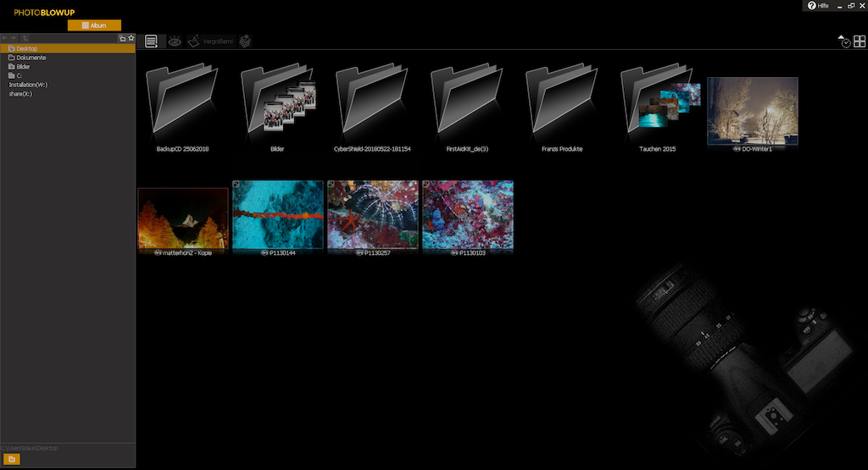Select the P1130257 image thumbnail

(x=374, y=215)
